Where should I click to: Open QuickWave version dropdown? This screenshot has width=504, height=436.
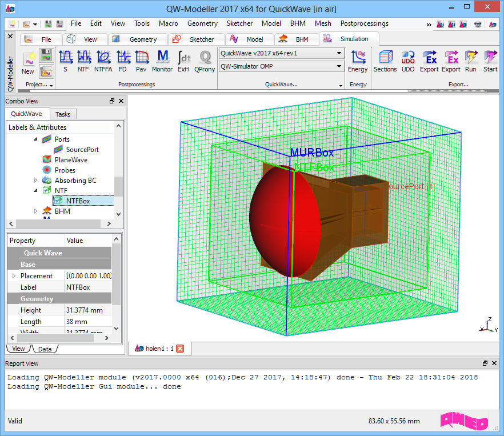point(339,53)
